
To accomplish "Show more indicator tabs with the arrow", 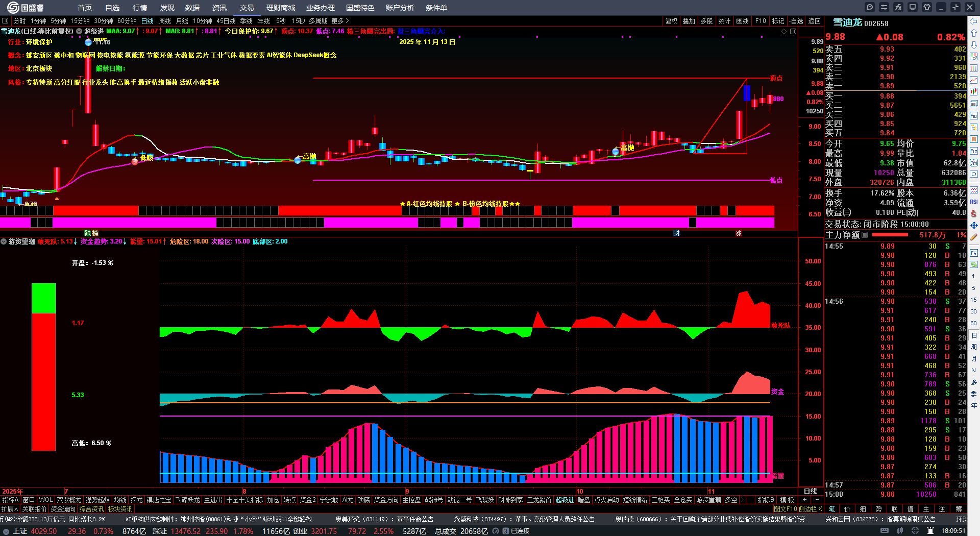I will tap(743, 500).
